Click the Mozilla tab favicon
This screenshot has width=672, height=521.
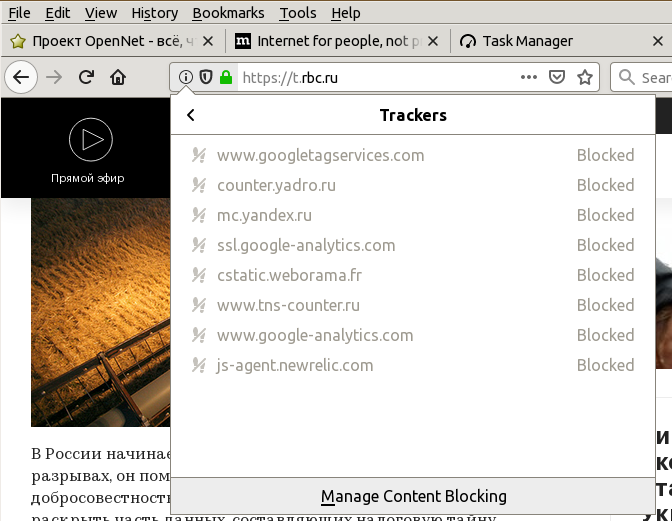[243, 41]
